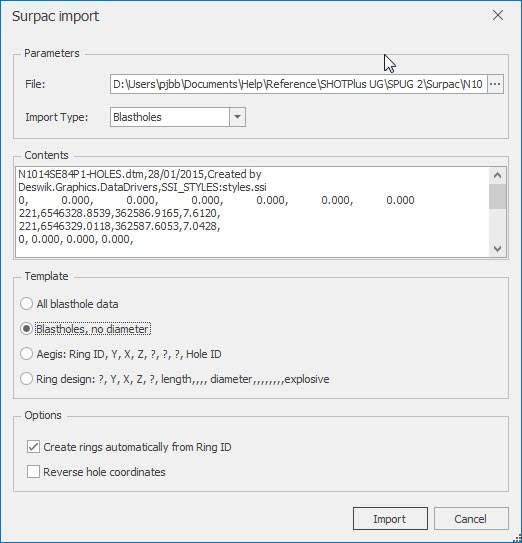Expand the Import Type dropdown arrow

coord(237,117)
